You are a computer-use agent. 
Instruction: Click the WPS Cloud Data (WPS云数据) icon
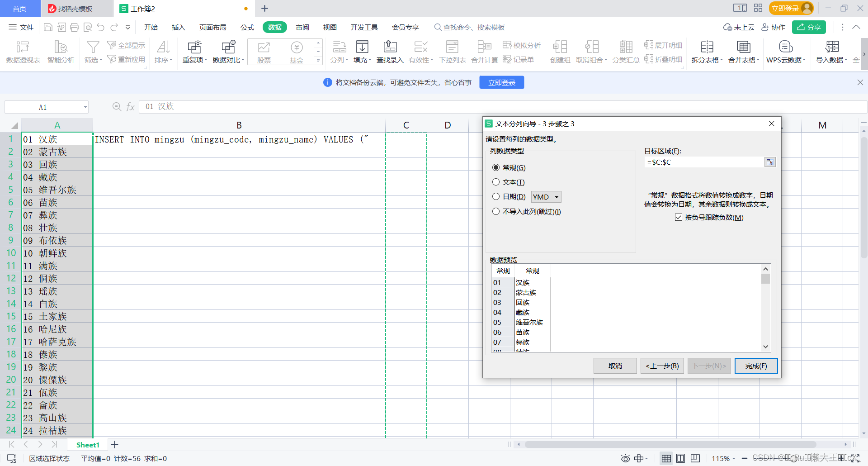coord(786,47)
